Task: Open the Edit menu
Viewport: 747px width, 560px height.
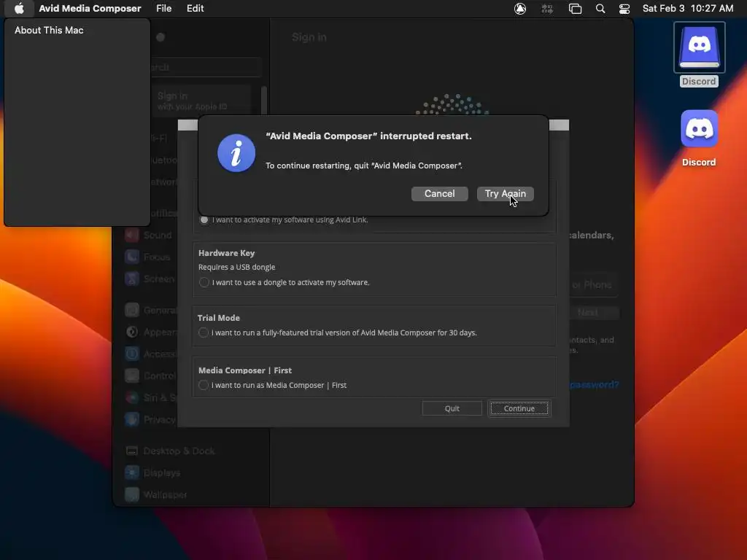Action: (196, 9)
